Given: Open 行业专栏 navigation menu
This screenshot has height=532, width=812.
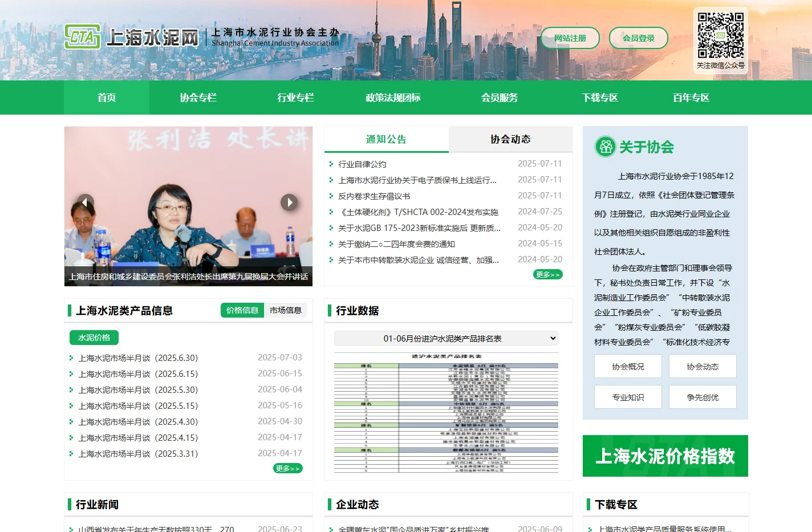Looking at the screenshot, I should (296, 98).
